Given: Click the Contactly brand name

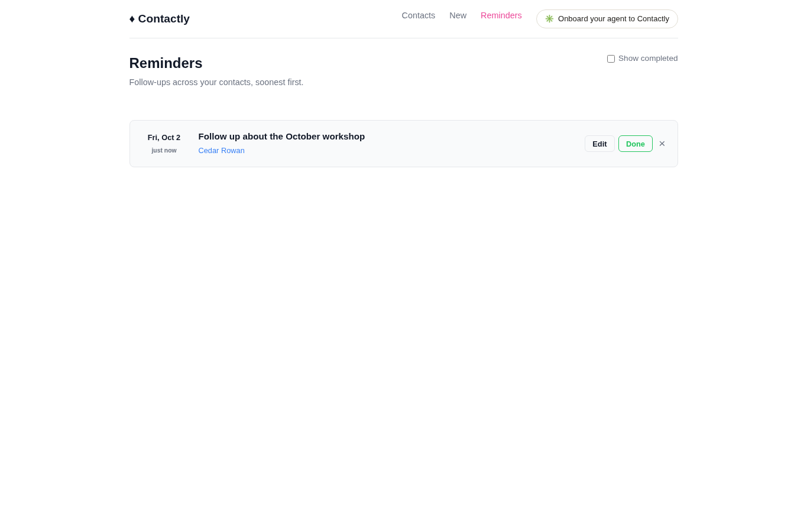Looking at the screenshot, I should [164, 19].
